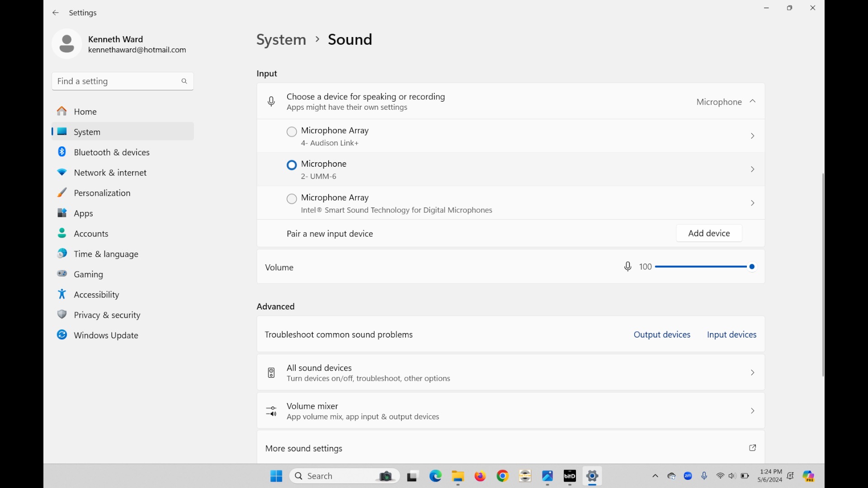Open More sound settings external link icon
This screenshot has width=868, height=488.
click(753, 448)
